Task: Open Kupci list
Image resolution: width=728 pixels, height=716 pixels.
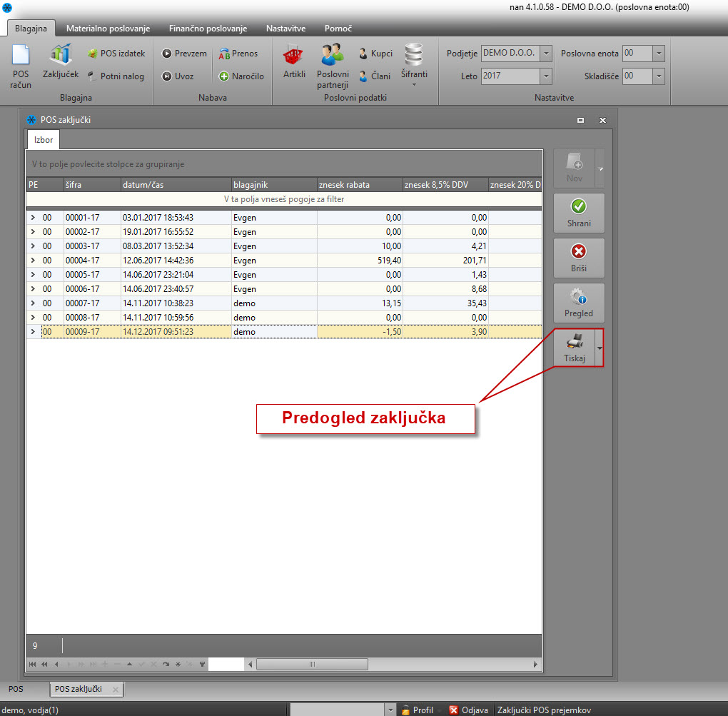Action: point(375,54)
